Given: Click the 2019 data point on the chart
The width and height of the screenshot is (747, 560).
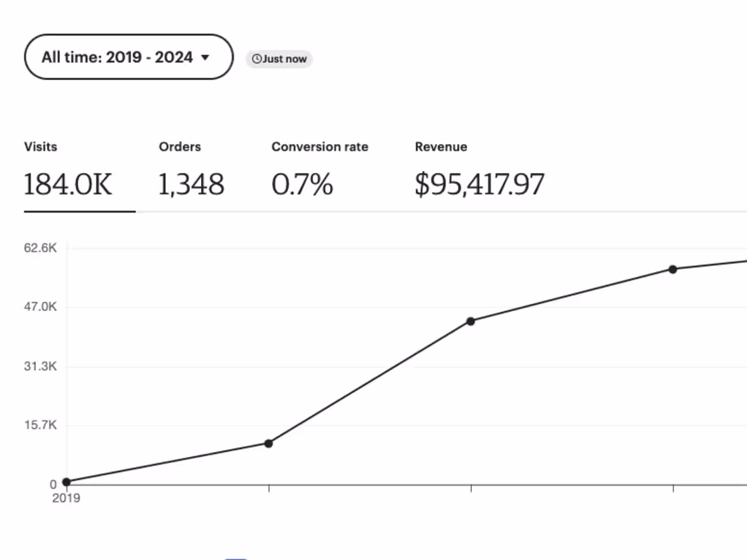Looking at the screenshot, I should (x=66, y=481).
